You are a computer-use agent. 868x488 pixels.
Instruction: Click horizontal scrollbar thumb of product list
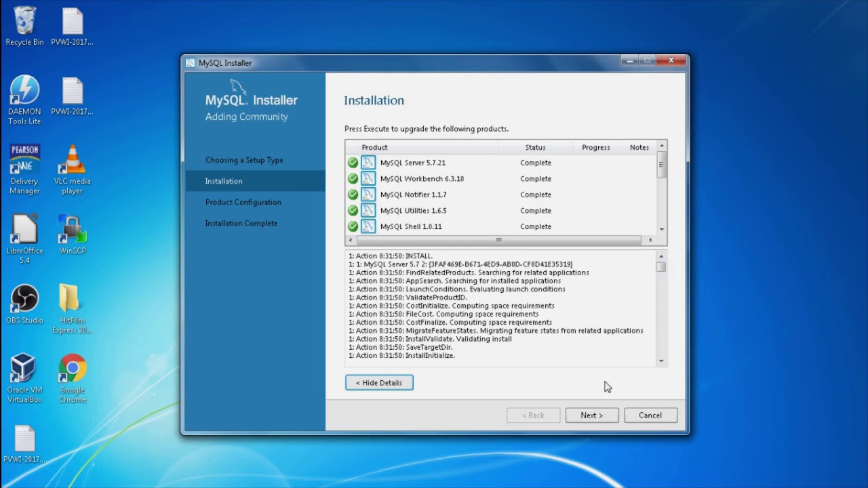[498, 240]
